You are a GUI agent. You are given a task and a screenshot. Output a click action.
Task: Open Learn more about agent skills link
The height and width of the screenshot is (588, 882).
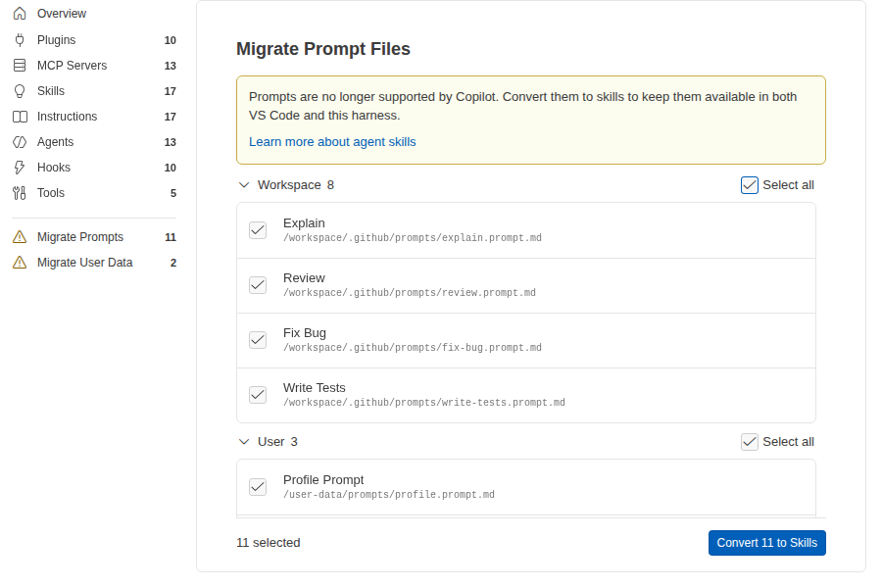[x=332, y=142]
